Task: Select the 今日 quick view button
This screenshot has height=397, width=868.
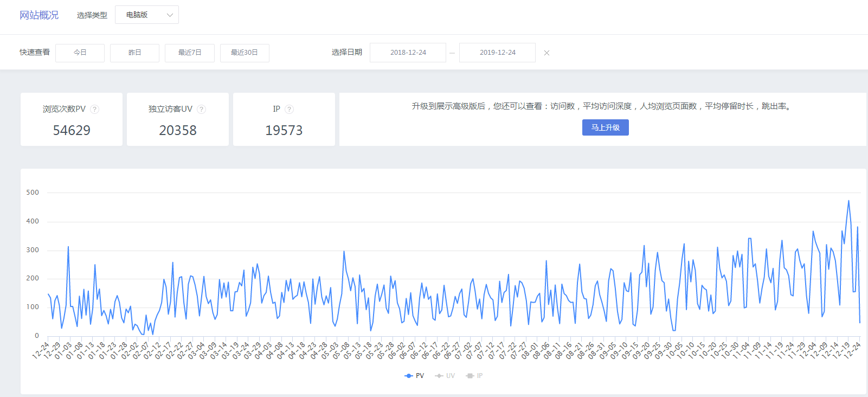Action: (80, 53)
